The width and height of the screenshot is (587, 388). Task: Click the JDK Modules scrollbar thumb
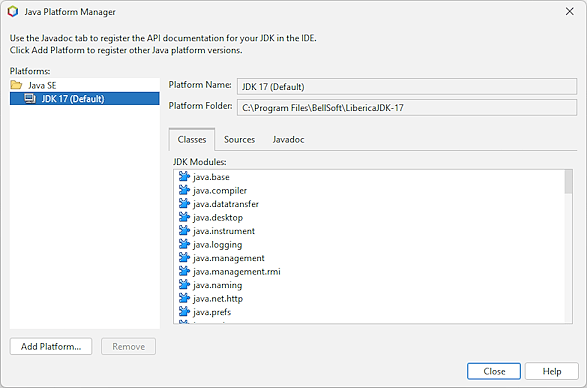pyautogui.click(x=568, y=182)
